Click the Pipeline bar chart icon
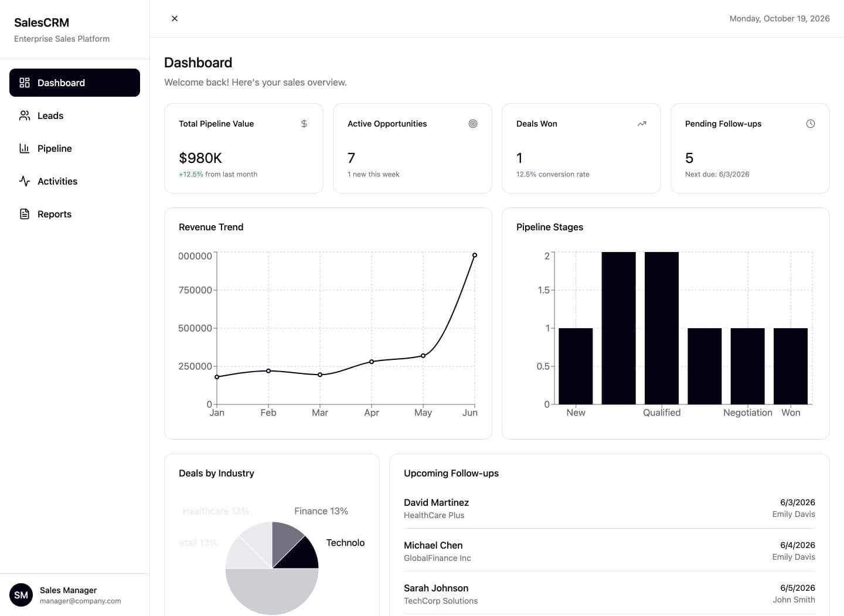 [x=25, y=148]
